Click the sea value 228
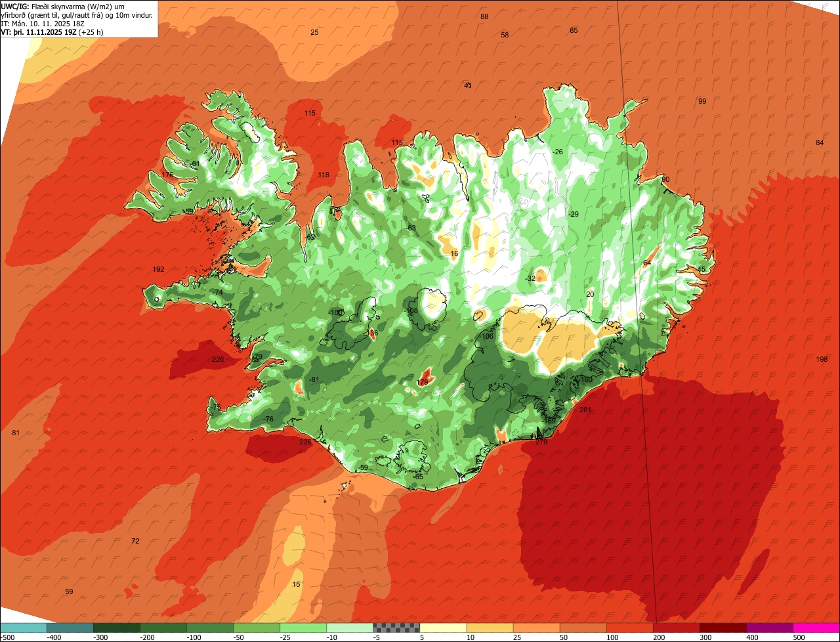Image resolution: width=840 pixels, height=642 pixels. (305, 442)
